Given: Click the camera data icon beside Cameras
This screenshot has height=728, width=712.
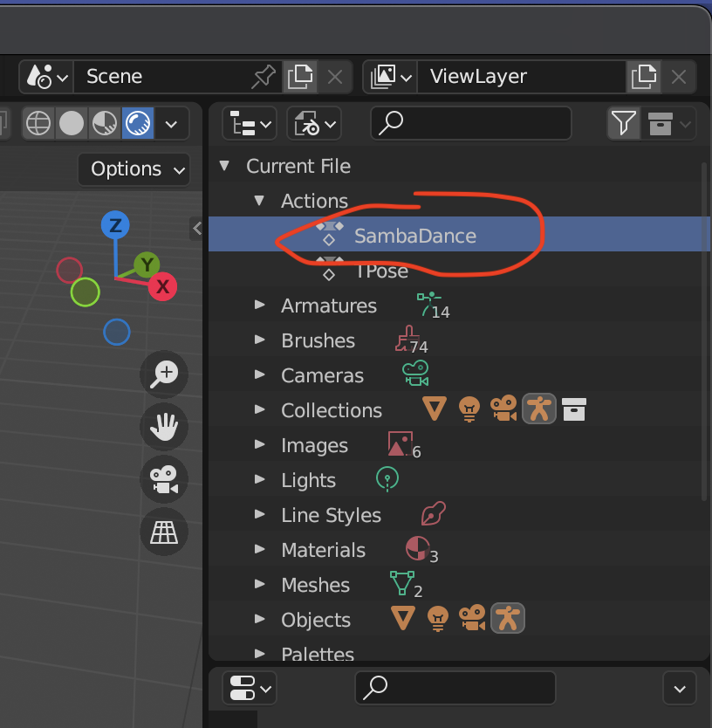Looking at the screenshot, I should click(415, 374).
